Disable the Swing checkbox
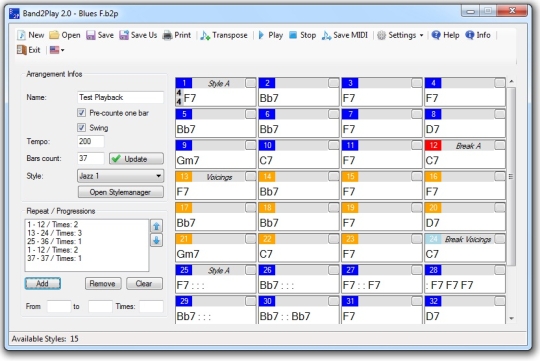This screenshot has height=361, width=540. [82, 127]
